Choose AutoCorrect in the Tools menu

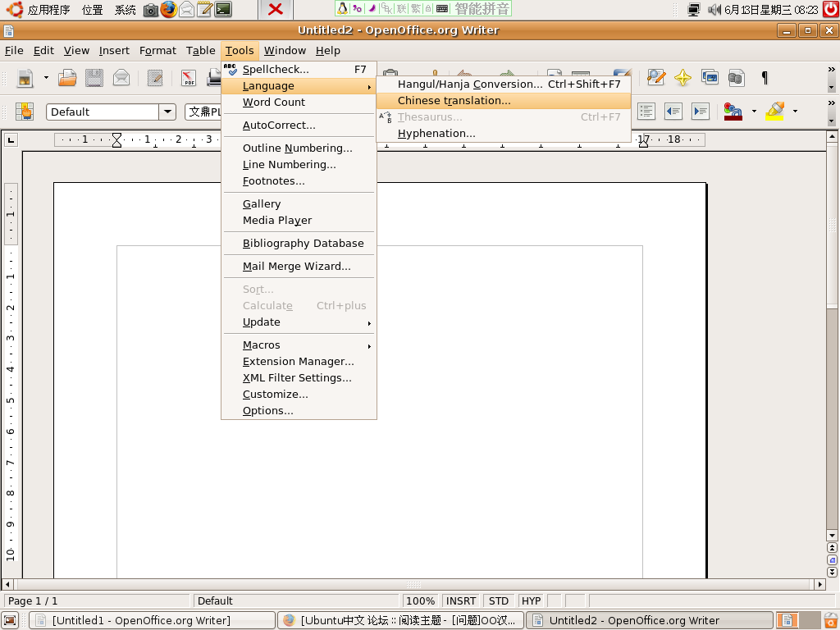tap(299, 125)
